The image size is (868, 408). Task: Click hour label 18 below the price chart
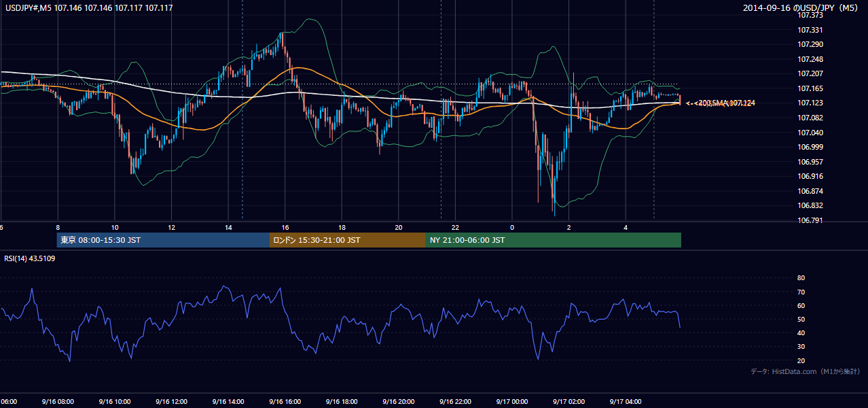[x=342, y=228]
